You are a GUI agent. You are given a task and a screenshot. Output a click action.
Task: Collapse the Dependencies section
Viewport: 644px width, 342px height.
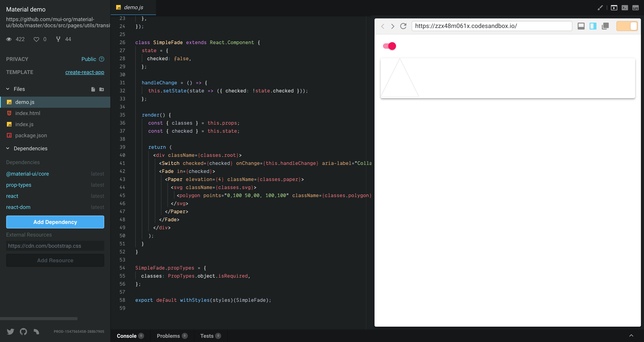pyautogui.click(x=7, y=148)
